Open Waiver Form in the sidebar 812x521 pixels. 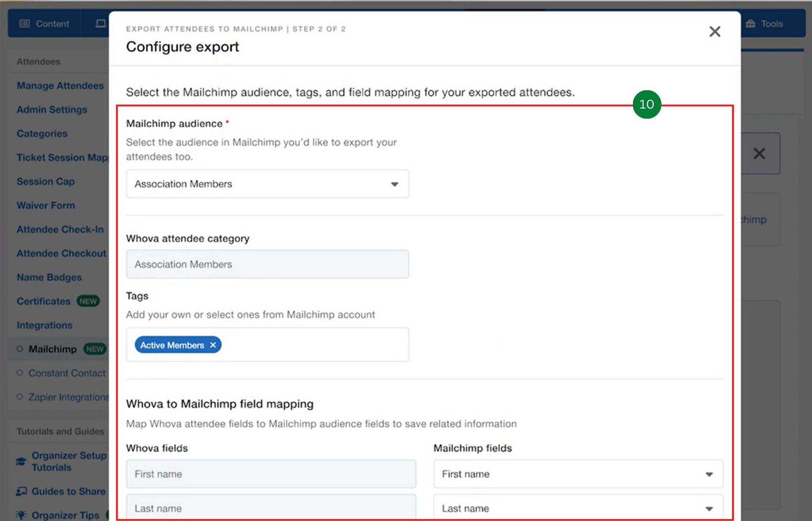(x=46, y=206)
